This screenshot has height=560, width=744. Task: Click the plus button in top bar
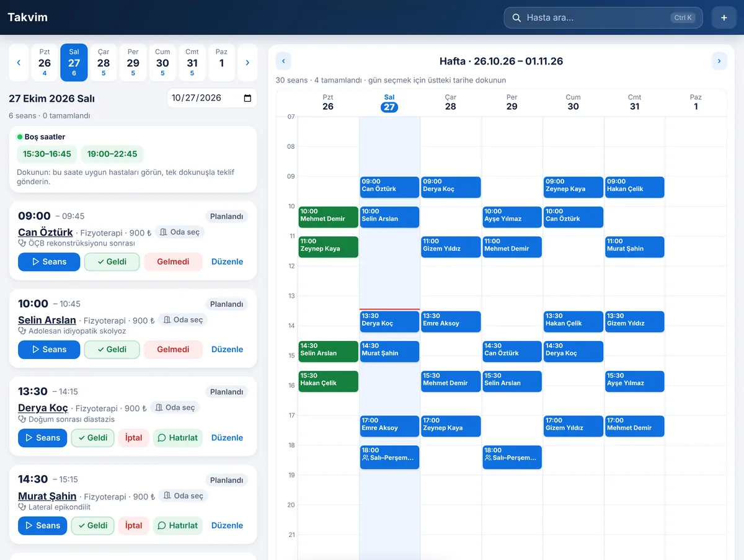(x=724, y=18)
